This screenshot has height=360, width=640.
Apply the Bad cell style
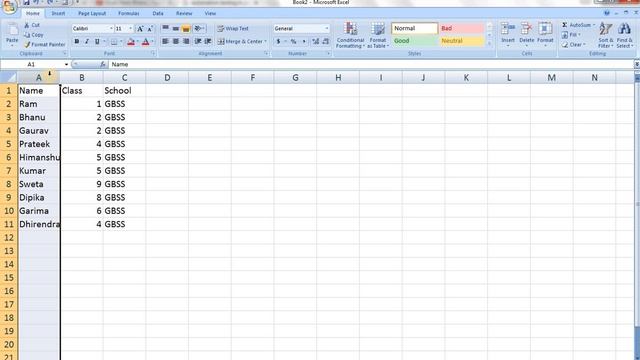tap(462, 29)
